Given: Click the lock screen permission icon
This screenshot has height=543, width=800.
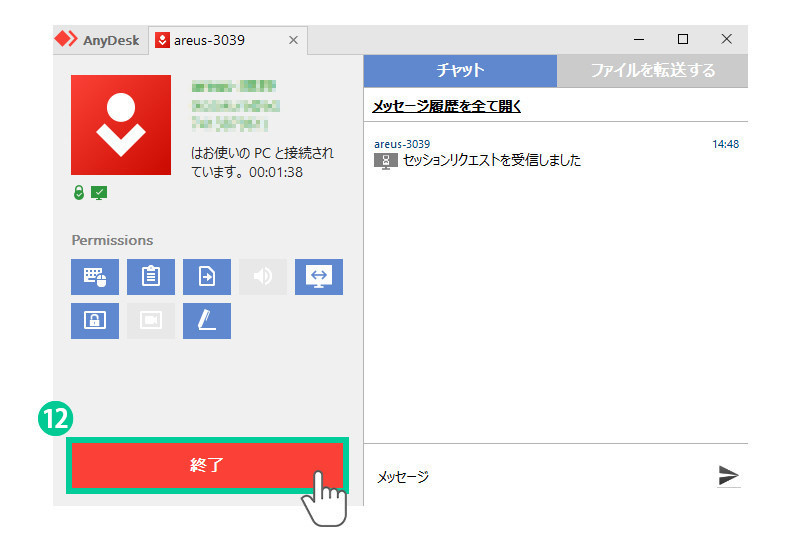Looking at the screenshot, I should [x=95, y=321].
